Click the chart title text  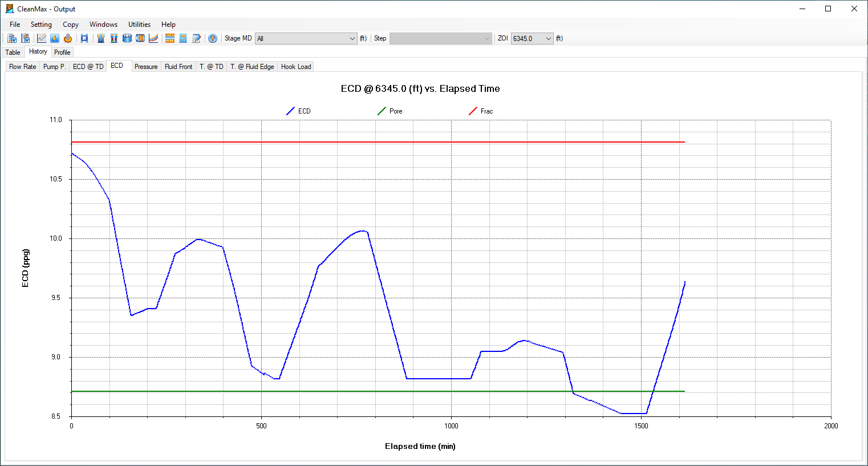420,89
